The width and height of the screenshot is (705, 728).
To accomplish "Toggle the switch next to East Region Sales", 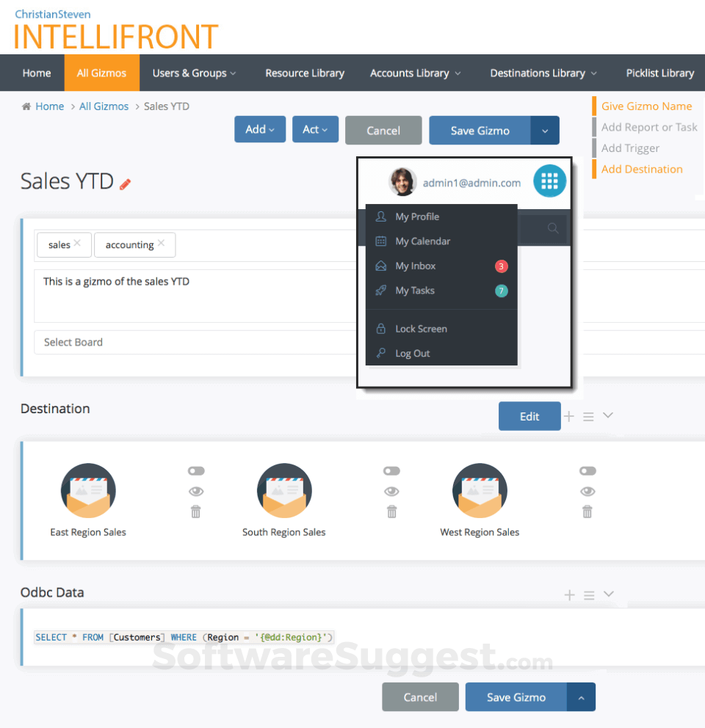I will tap(195, 470).
